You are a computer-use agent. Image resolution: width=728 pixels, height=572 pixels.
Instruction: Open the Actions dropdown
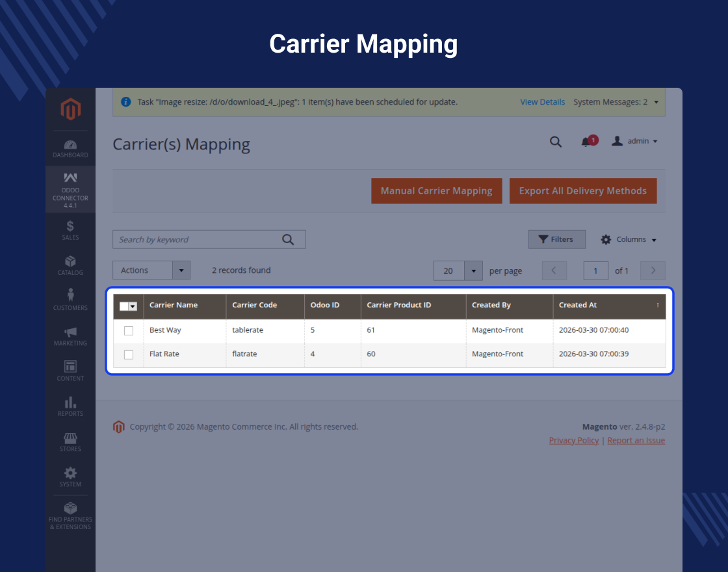(x=151, y=270)
